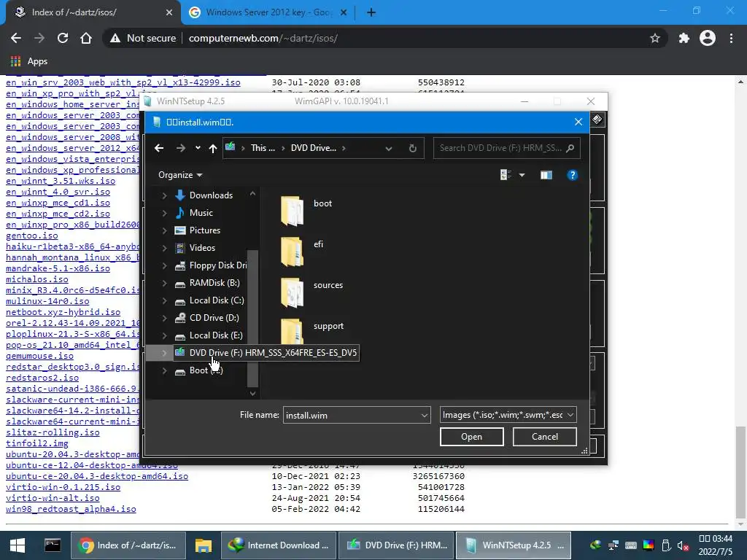Bookmark this page with the star
The height and width of the screenshot is (560, 747).
click(x=655, y=38)
